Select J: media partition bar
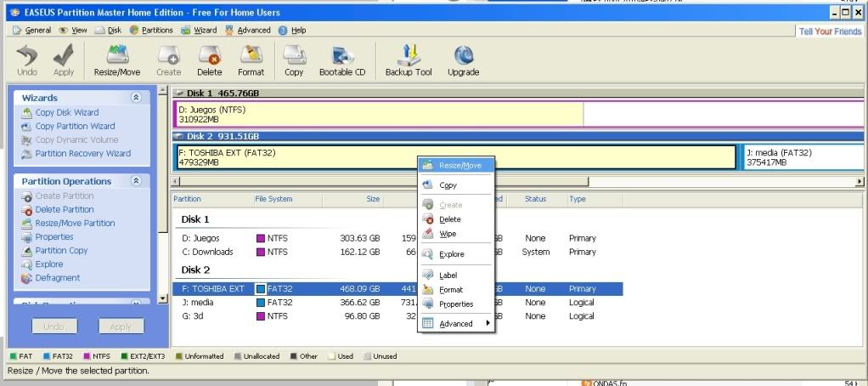 point(803,157)
